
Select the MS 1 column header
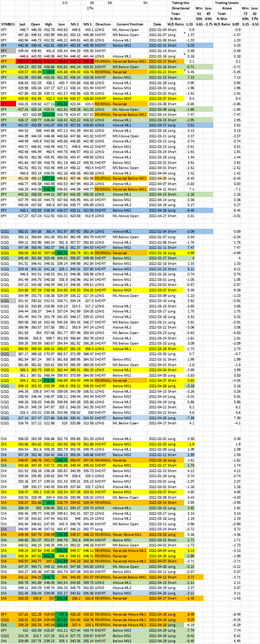tap(88, 24)
